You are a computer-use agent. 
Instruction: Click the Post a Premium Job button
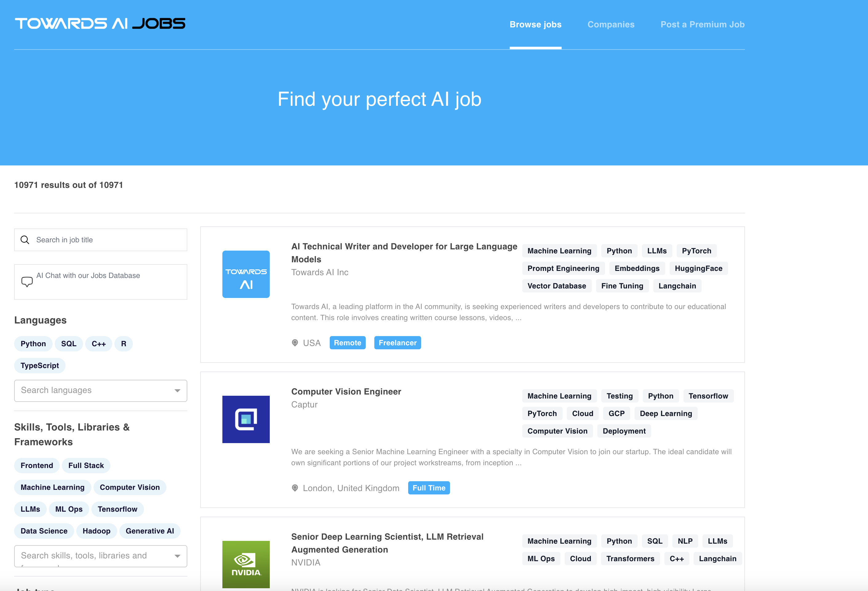703,24
